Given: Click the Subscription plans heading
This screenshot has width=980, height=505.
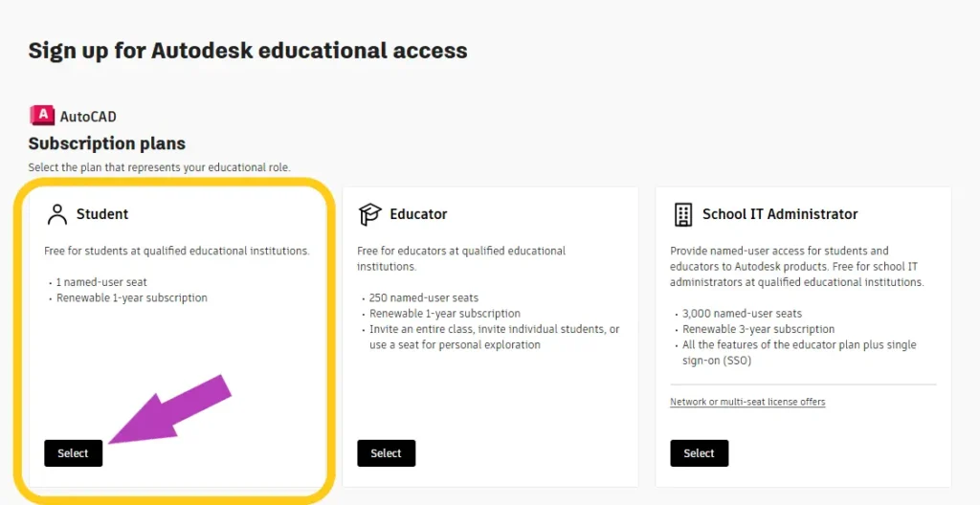Looking at the screenshot, I should 107,143.
